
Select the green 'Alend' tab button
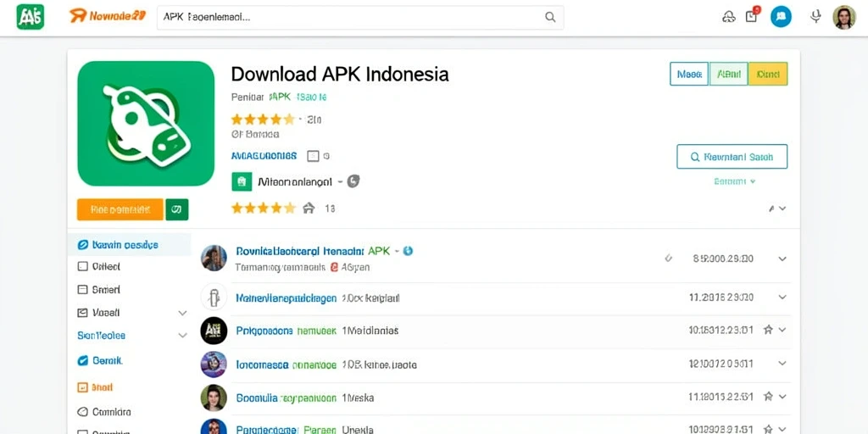coord(728,74)
